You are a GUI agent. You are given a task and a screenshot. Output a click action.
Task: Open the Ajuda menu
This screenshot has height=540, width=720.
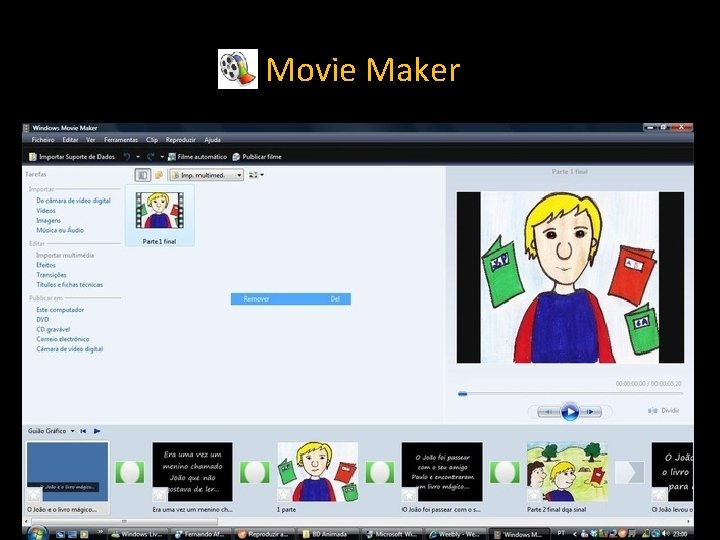pyautogui.click(x=213, y=140)
